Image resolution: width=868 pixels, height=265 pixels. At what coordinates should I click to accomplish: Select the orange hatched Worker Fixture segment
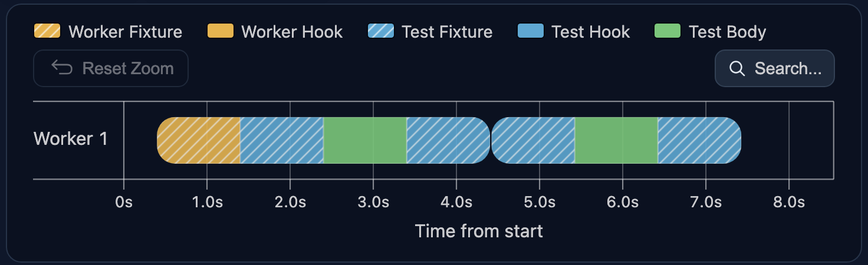(x=199, y=140)
